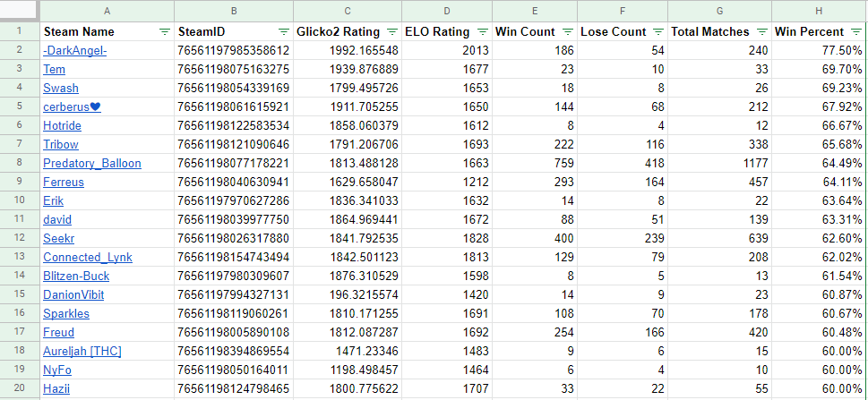Open the -DarkAngel- profile link
This screenshot has height=400, width=868.
click(x=74, y=50)
